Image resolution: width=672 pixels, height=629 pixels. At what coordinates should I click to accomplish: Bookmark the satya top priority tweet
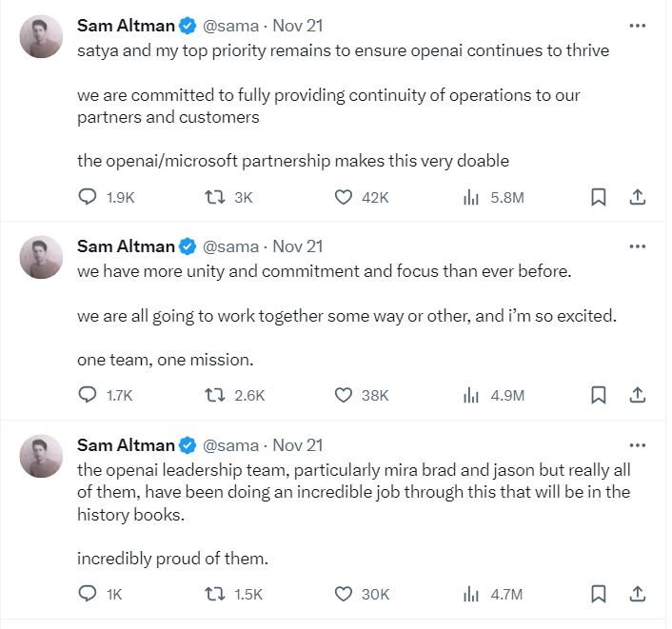click(598, 197)
